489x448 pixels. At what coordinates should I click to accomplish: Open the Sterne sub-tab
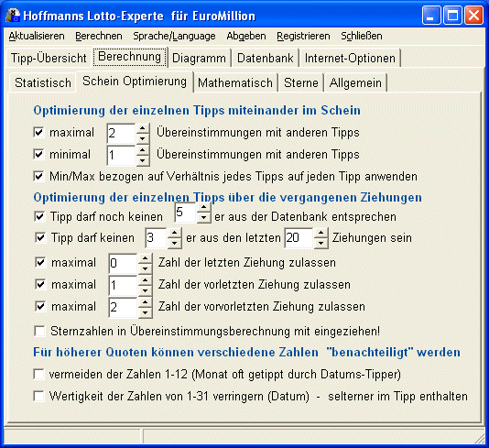tap(301, 83)
